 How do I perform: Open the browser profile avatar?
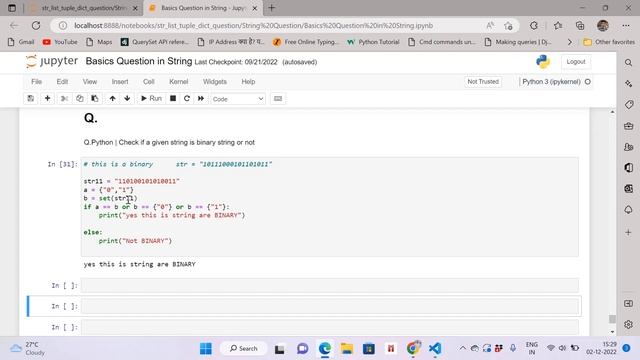603,26
